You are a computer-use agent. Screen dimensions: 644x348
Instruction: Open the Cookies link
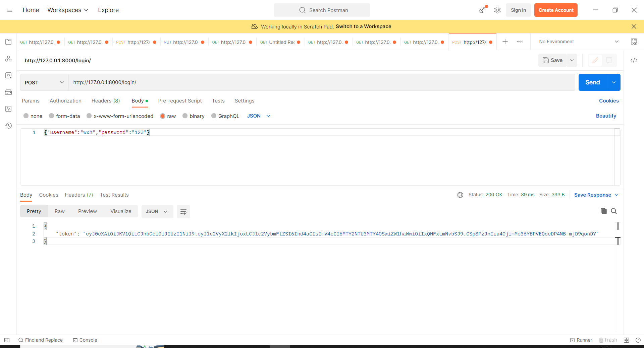(609, 101)
